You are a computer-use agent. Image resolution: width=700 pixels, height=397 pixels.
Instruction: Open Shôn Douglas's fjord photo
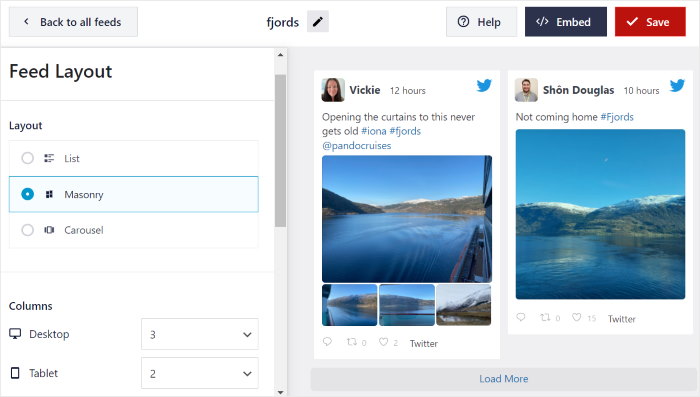(600, 214)
